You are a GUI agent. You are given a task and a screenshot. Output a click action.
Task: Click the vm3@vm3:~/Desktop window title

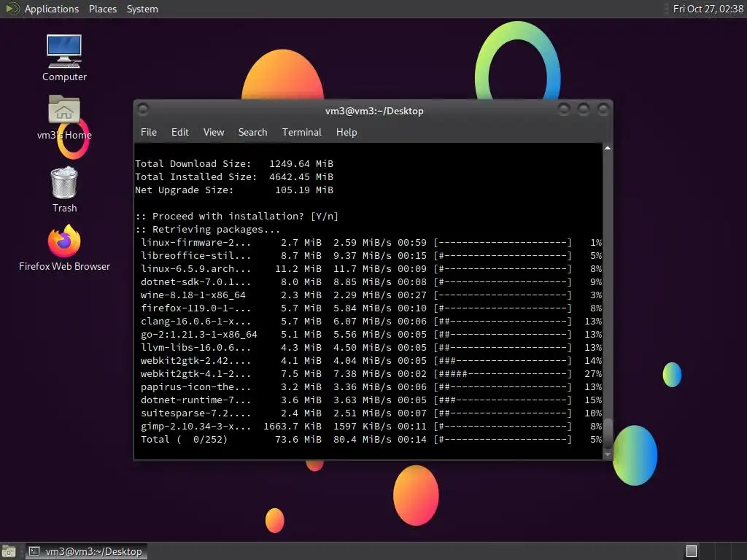click(374, 111)
